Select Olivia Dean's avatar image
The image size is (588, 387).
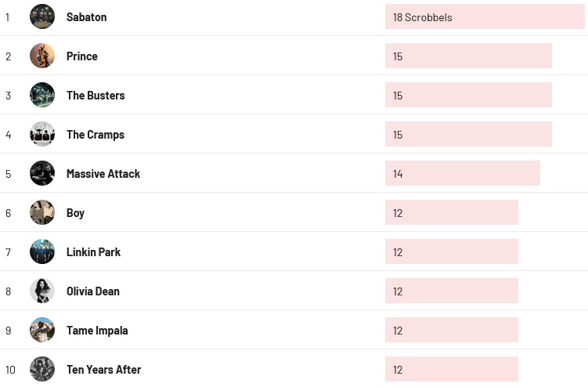pos(42,291)
